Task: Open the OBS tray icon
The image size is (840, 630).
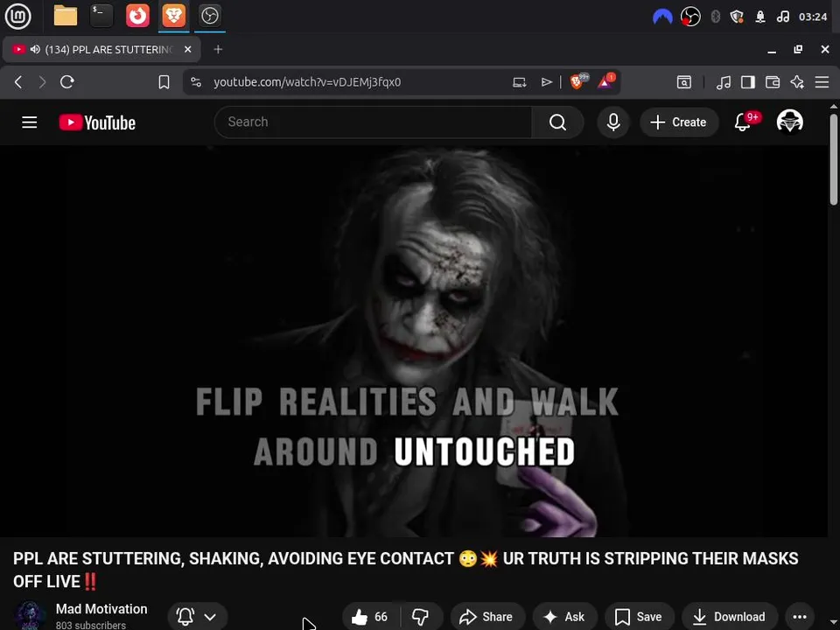Action: [x=690, y=17]
